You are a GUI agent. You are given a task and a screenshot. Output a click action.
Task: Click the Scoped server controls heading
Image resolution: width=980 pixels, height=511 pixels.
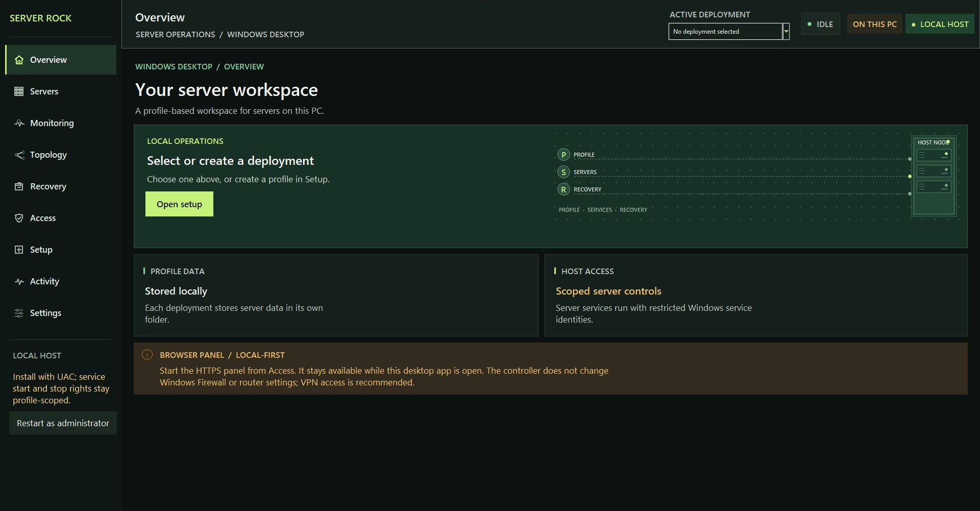[x=608, y=291]
